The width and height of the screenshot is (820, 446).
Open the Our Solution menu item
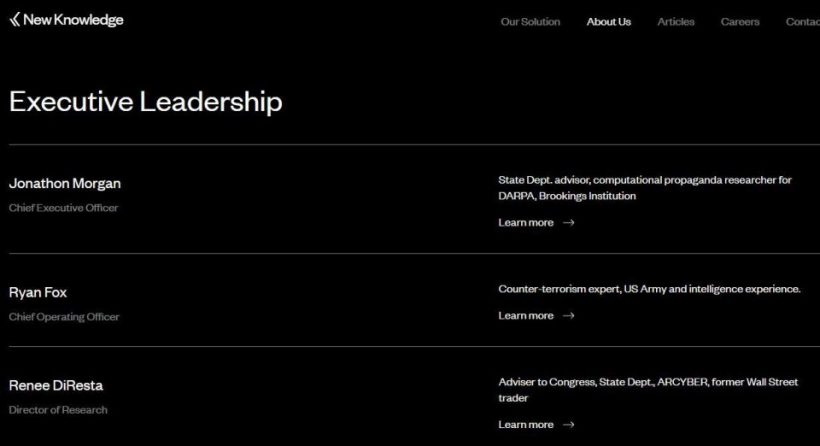[x=530, y=22]
